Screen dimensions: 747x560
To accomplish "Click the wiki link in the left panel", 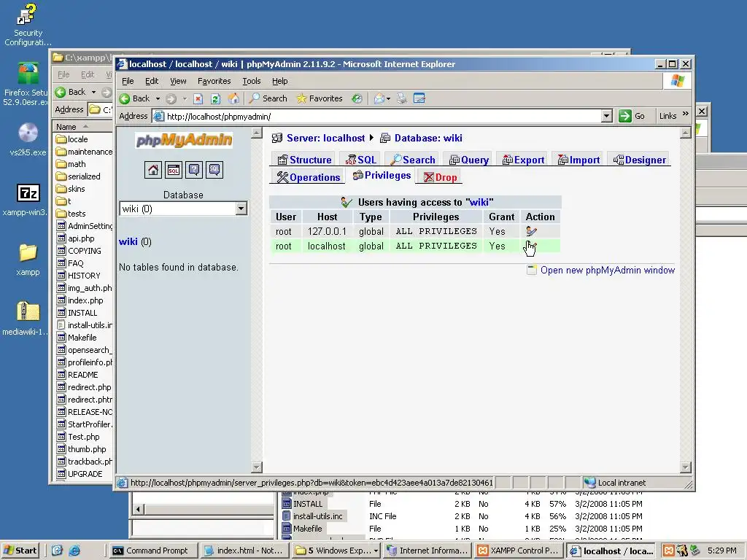I will 128,242.
